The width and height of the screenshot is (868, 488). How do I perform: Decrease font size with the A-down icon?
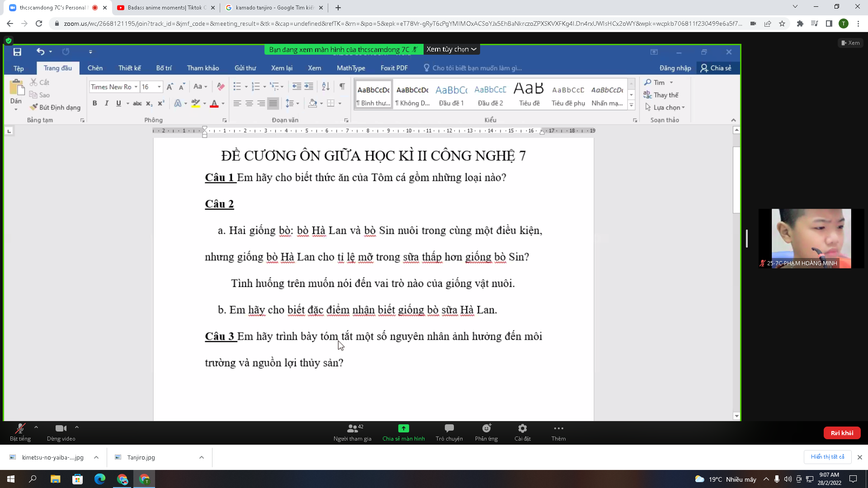(182, 87)
